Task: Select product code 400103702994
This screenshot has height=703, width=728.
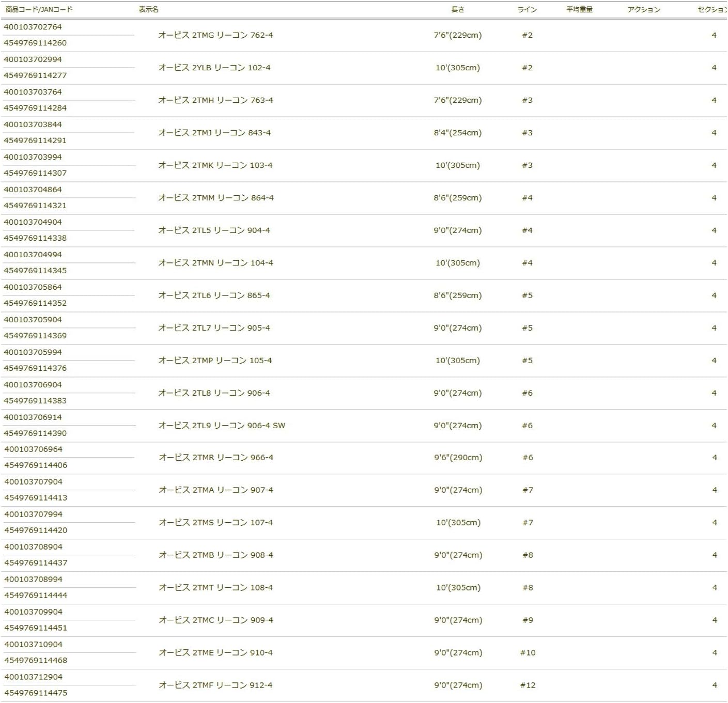Action: pyautogui.click(x=33, y=59)
